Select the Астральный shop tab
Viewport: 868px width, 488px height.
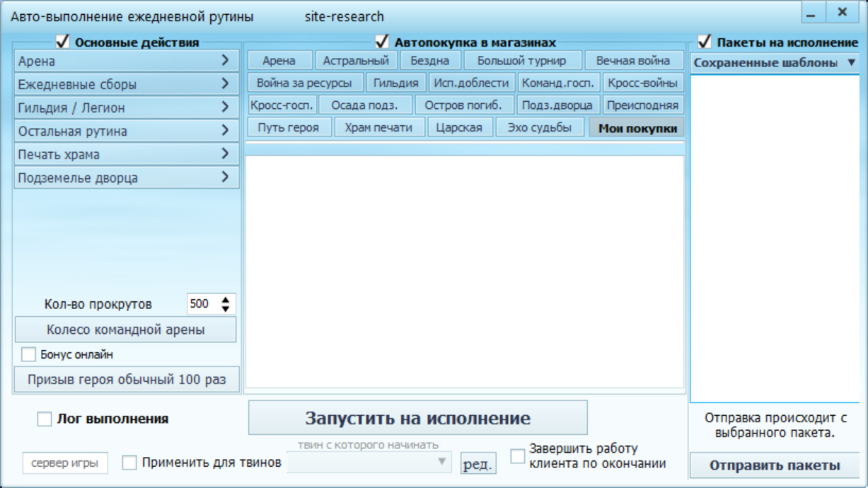(x=356, y=61)
